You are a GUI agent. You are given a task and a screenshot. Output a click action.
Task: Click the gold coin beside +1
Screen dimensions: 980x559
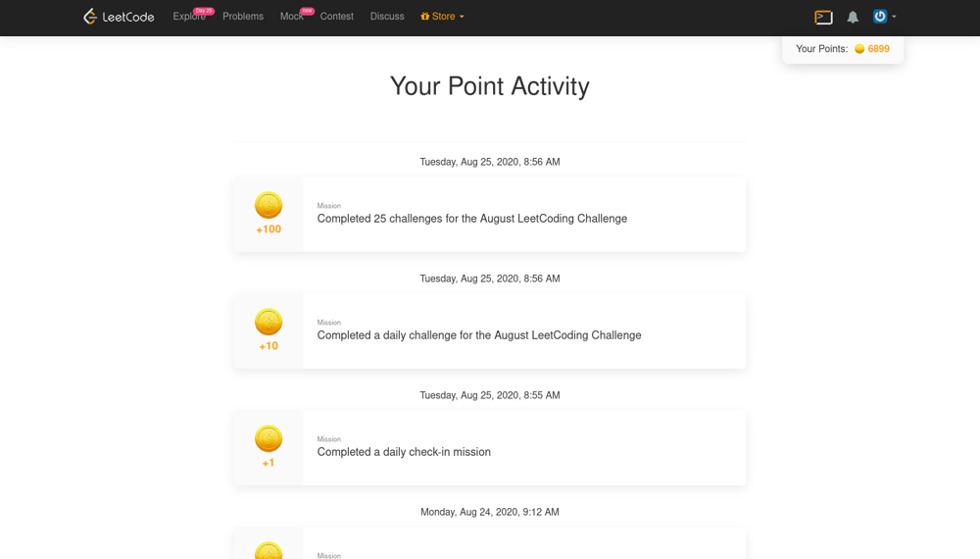[x=269, y=438]
